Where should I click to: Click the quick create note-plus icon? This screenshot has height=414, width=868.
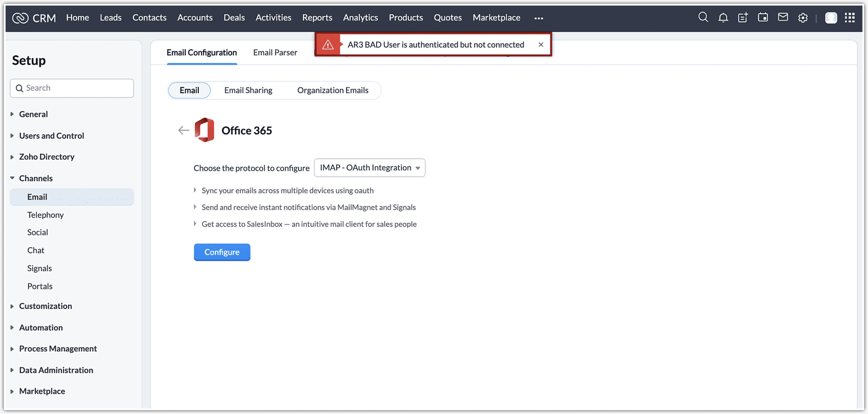743,18
